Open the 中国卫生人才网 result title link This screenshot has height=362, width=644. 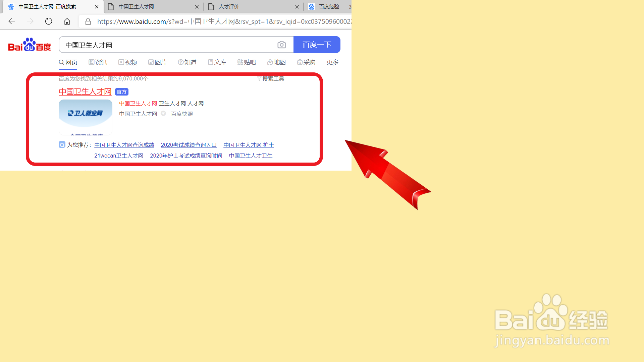click(x=85, y=92)
